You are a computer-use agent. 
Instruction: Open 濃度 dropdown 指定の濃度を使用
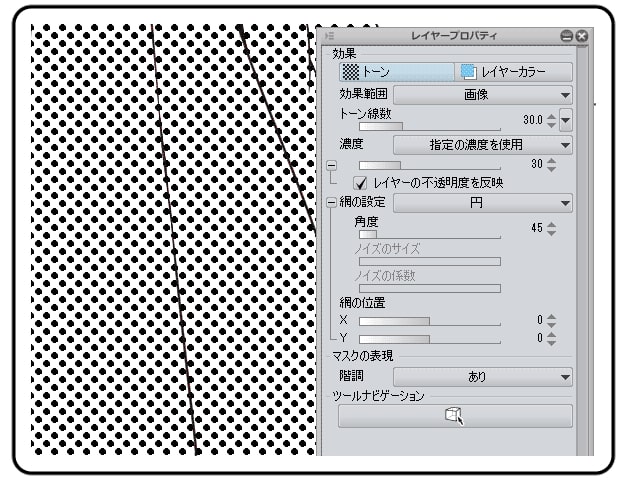(x=483, y=145)
